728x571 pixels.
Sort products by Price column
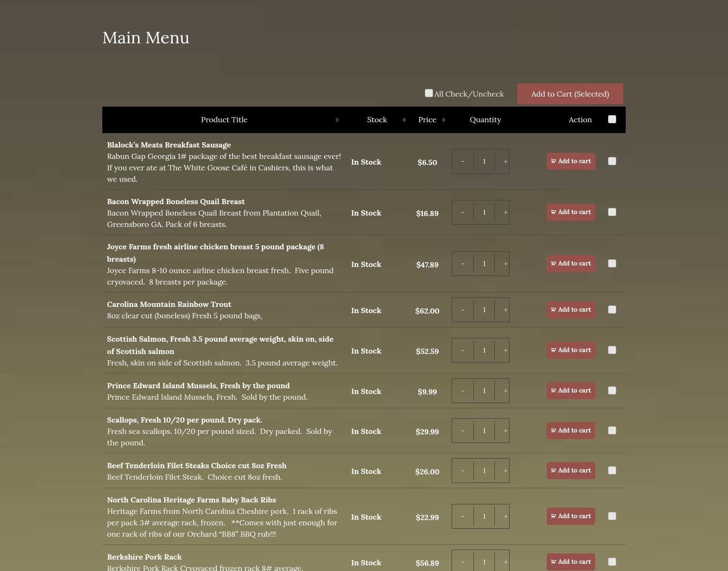pos(427,120)
